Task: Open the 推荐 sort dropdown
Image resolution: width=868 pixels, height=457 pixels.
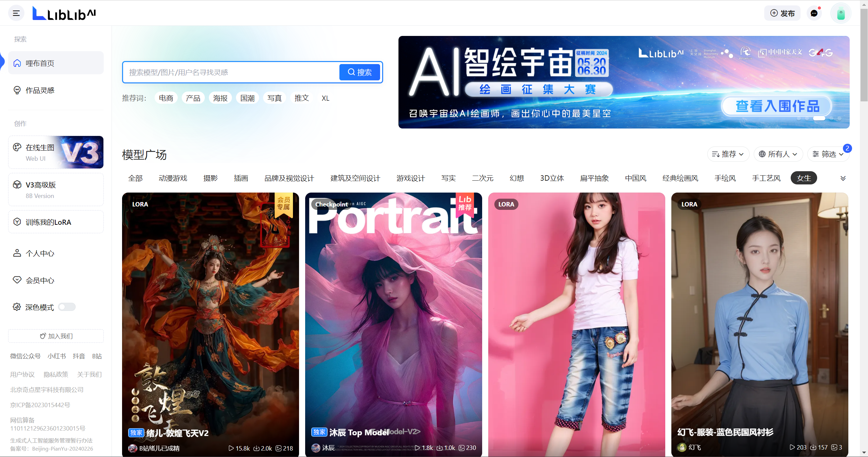Action: tap(728, 154)
